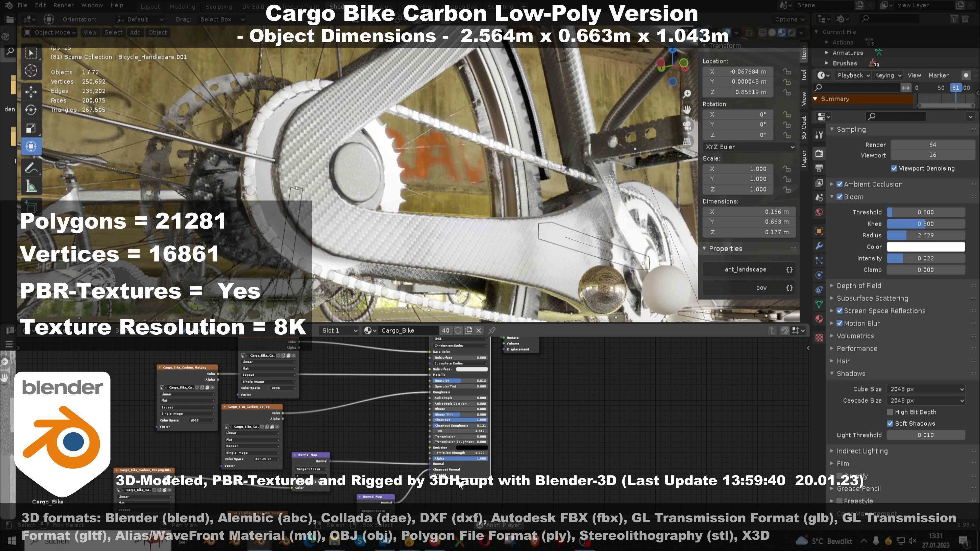Select the Measure tool
Viewport: 980px width, 551px height.
click(31, 186)
